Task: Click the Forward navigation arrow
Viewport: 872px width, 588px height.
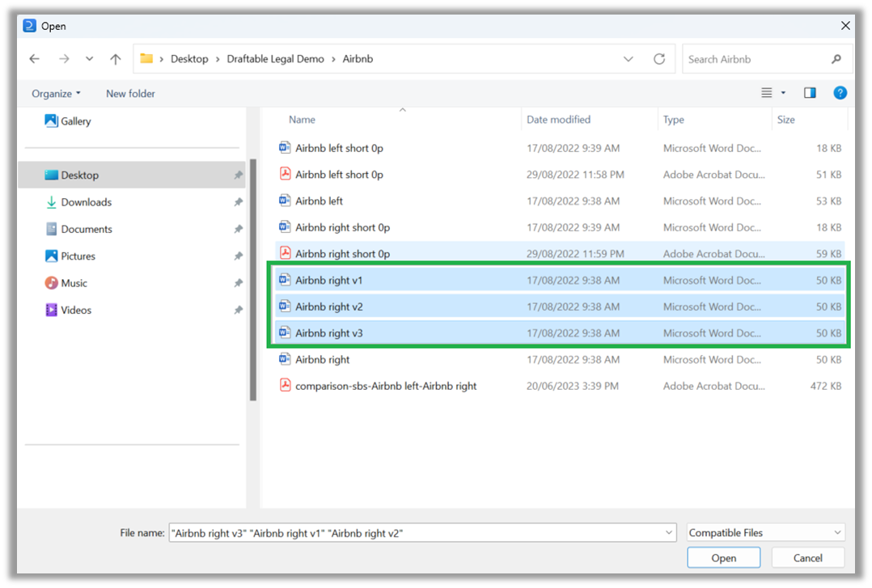Action: click(x=64, y=59)
